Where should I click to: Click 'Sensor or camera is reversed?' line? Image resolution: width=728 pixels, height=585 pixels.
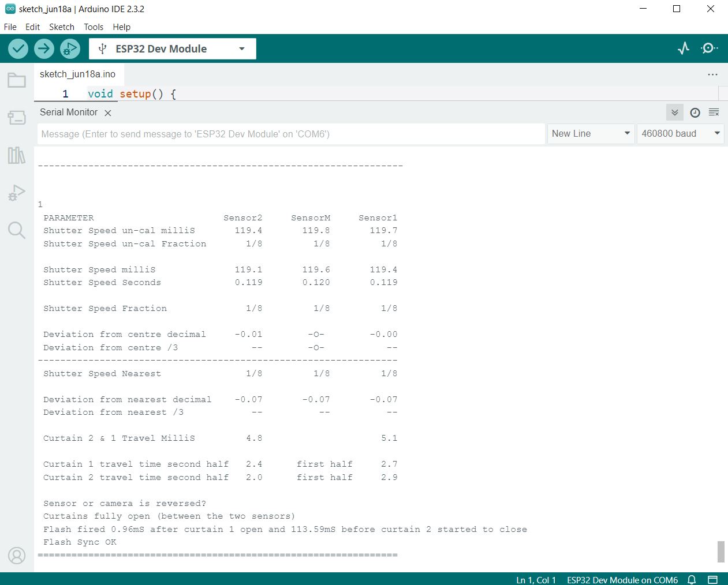[x=125, y=503]
